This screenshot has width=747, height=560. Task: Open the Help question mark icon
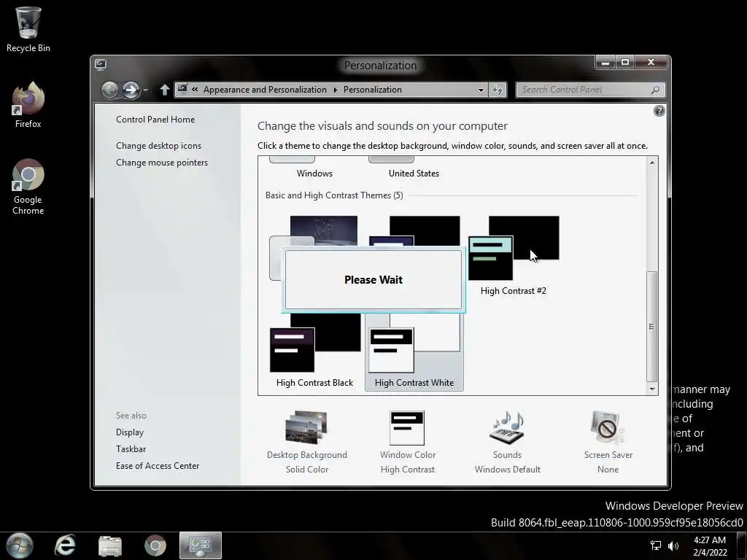coord(659,111)
